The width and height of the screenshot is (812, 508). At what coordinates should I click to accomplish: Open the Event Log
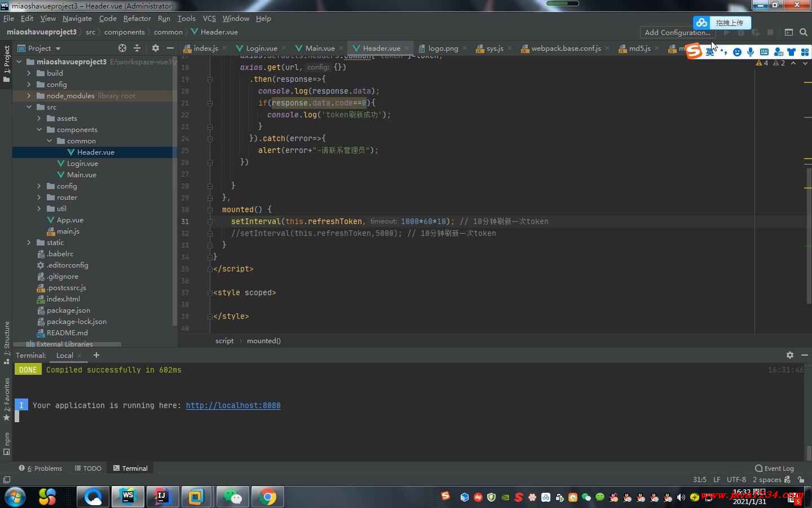[774, 468]
